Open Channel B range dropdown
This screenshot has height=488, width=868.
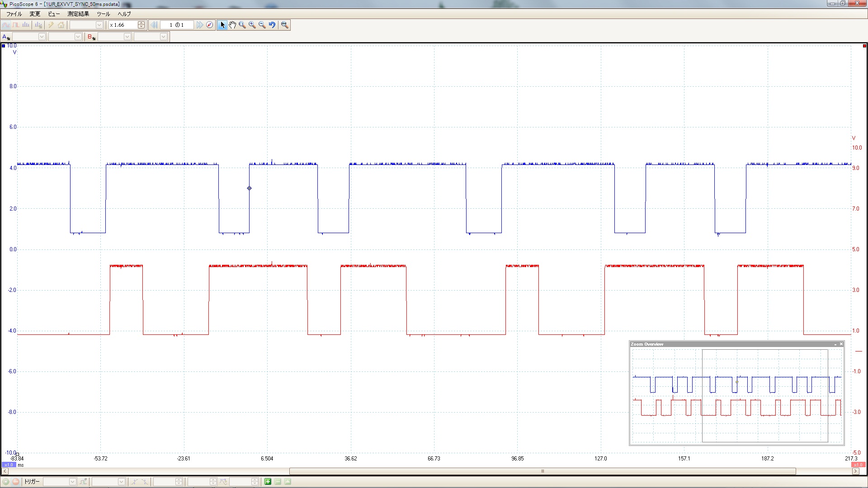point(114,37)
